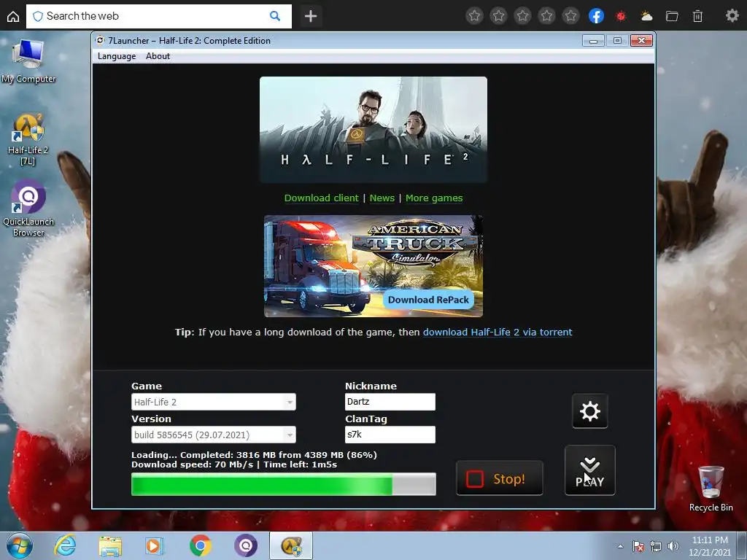The height and width of the screenshot is (560, 747).
Task: Click the first star bookmark icon
Action: pyautogui.click(x=474, y=16)
